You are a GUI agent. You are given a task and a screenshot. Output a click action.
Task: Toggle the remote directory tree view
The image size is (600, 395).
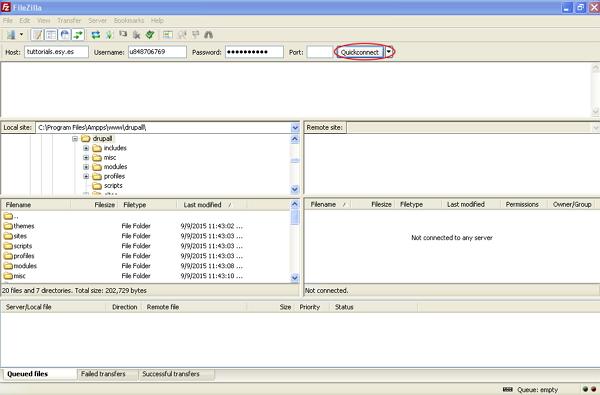(65, 35)
